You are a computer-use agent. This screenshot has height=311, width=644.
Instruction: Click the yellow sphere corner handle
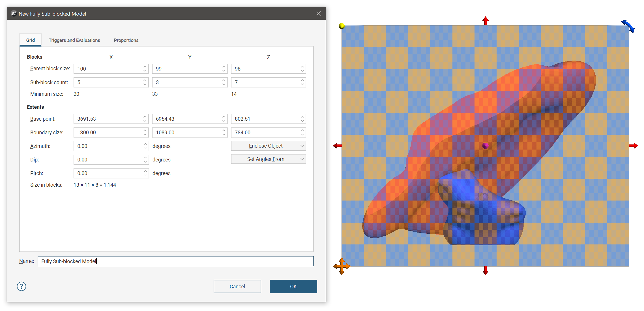[x=342, y=26]
